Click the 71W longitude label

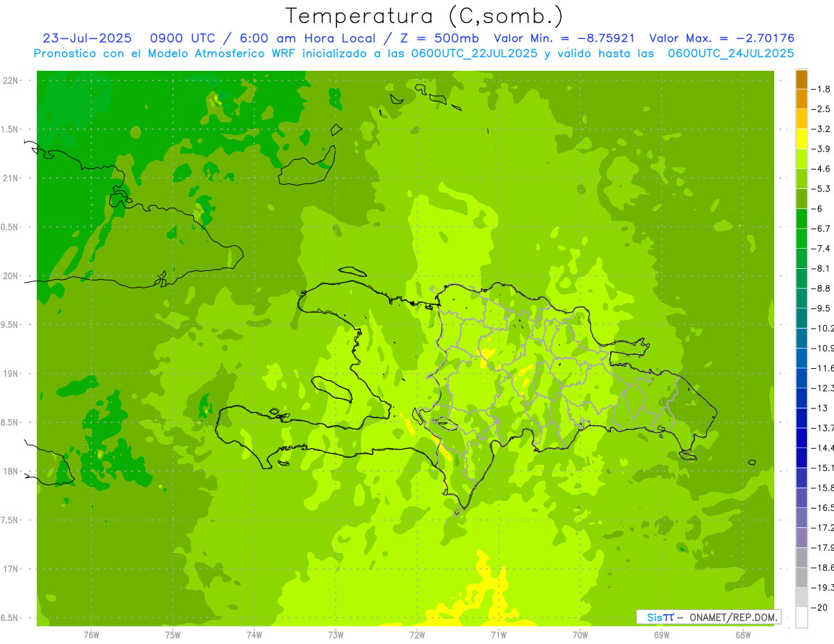tap(498, 635)
